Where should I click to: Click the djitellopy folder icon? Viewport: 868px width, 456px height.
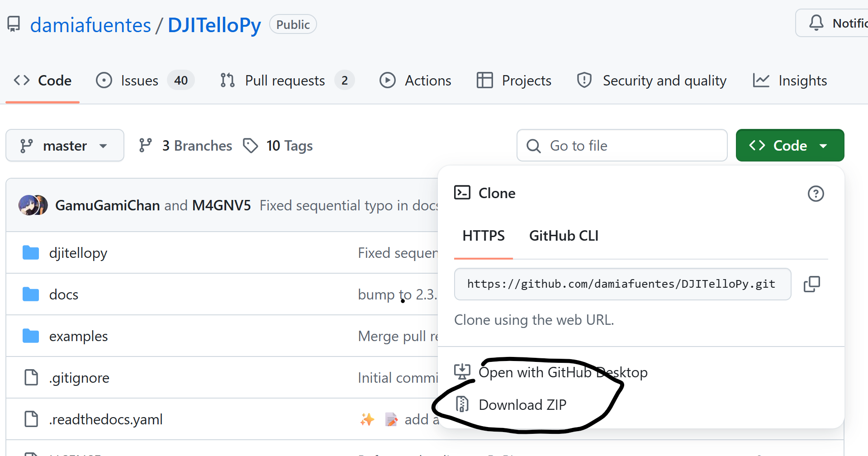point(31,252)
